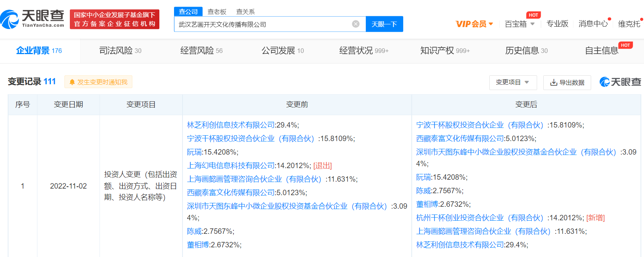Click the 变更前 column header

coord(297,104)
